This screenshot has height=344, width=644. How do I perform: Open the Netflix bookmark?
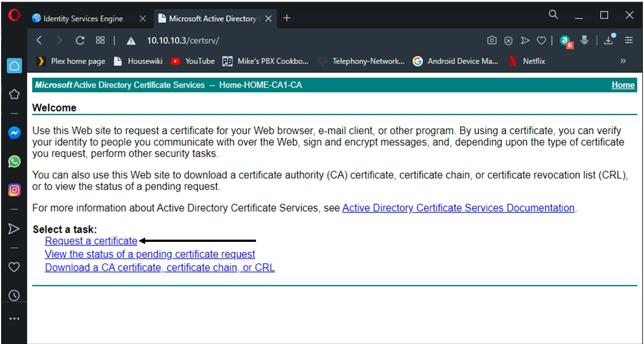pyautogui.click(x=528, y=61)
